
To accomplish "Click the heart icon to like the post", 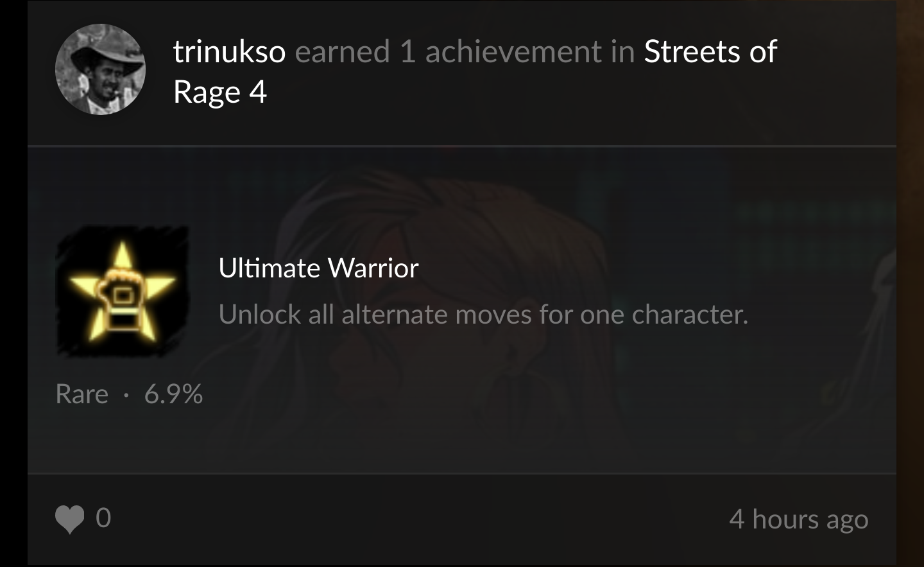I will 69,519.
